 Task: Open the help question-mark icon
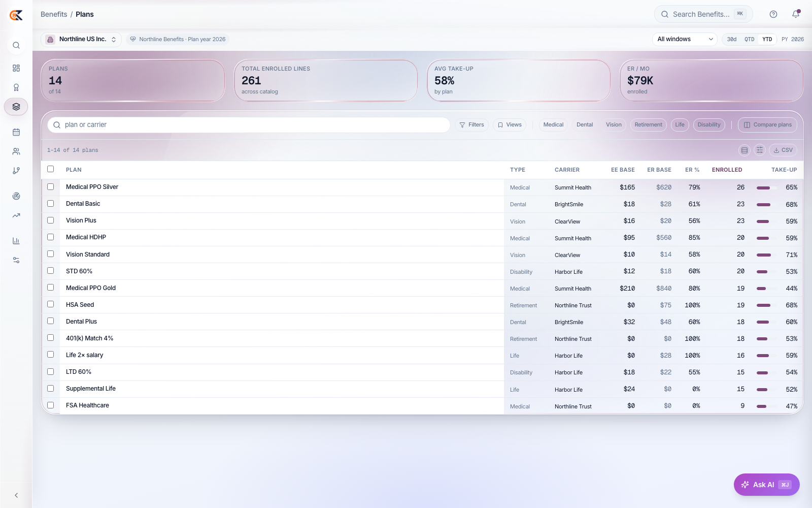pos(773,14)
